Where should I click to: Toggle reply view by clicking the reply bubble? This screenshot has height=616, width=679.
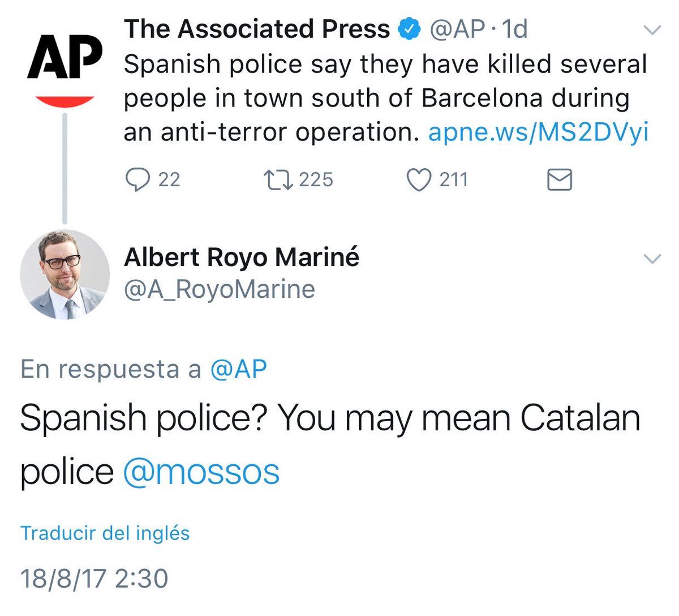tap(139, 180)
